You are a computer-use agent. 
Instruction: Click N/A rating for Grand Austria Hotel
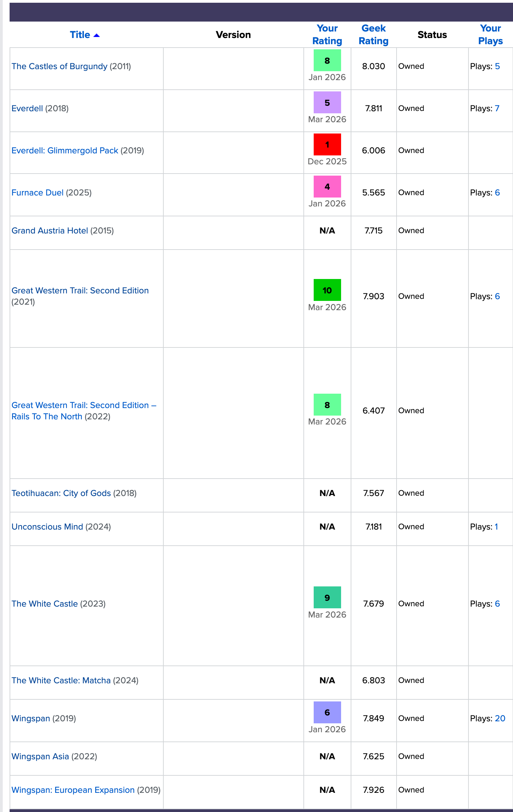pos(327,231)
